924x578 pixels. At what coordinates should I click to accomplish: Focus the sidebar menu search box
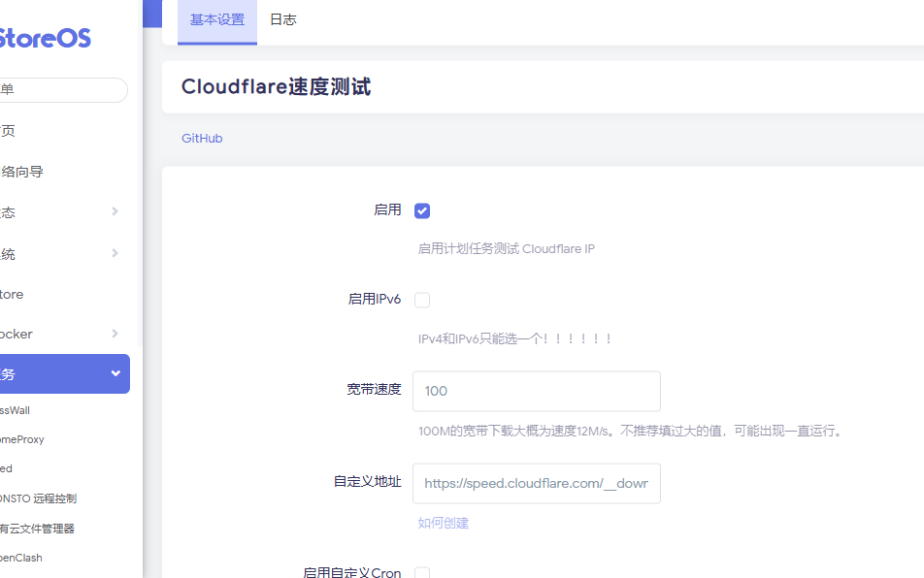(x=63, y=90)
